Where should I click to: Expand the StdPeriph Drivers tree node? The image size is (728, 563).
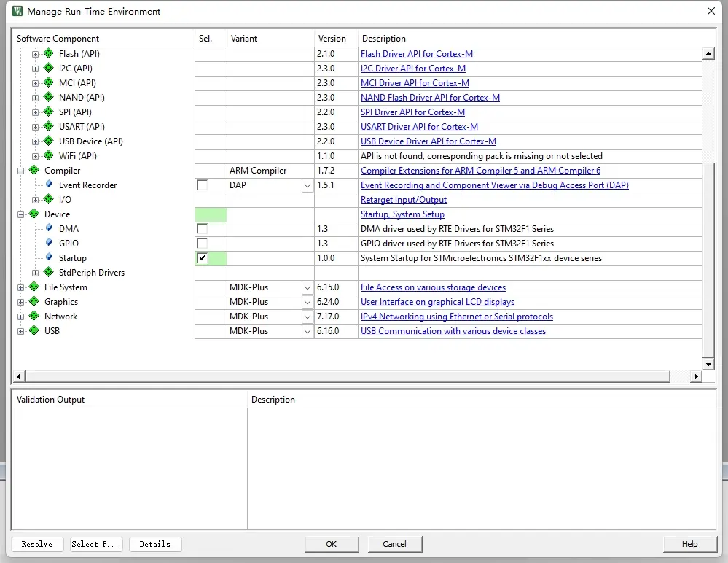pyautogui.click(x=35, y=273)
